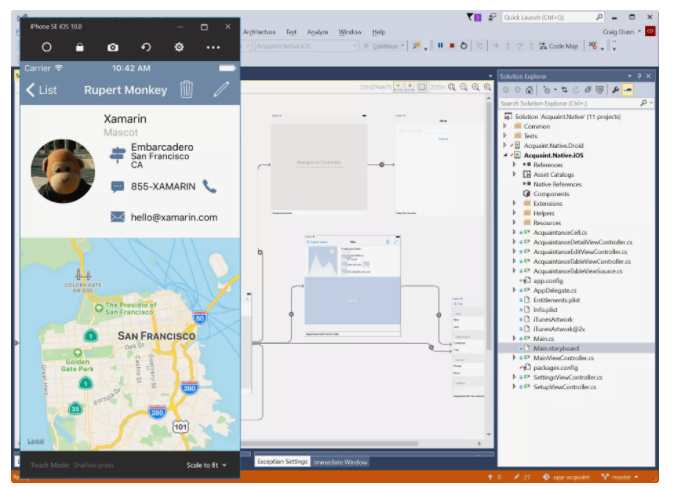This screenshot has width=679, height=488.
Task: Tap the trash delete icon in simulator
Action: coord(186,90)
